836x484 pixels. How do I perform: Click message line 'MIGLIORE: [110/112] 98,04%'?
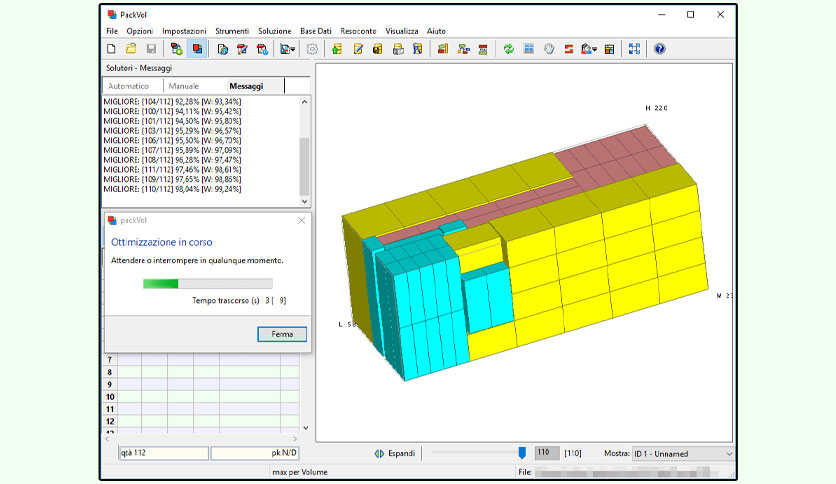point(172,189)
